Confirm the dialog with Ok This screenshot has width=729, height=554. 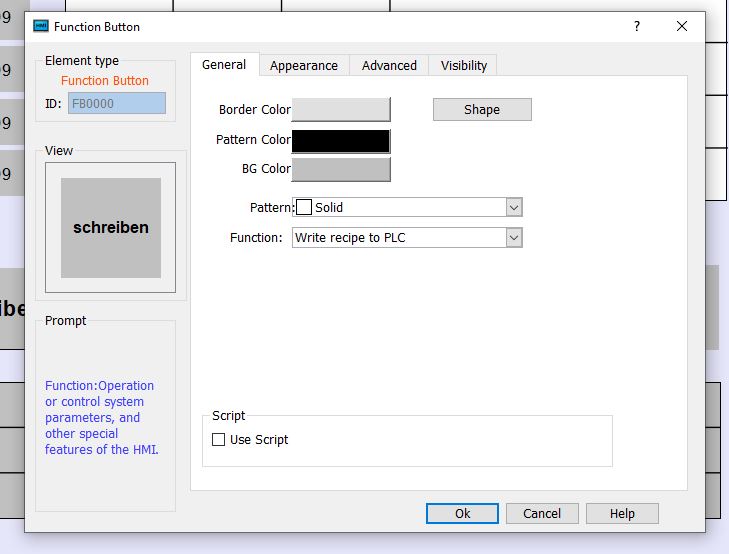pos(462,513)
